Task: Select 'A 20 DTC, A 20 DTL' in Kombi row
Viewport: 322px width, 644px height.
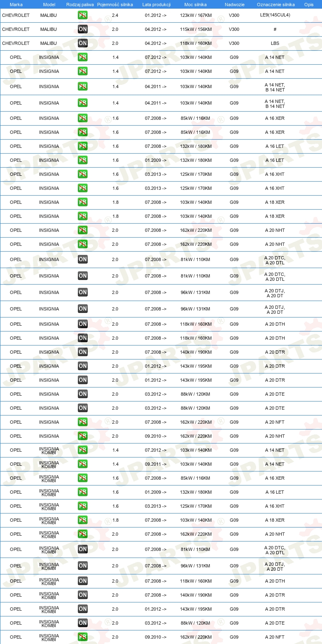Action: 275,550
